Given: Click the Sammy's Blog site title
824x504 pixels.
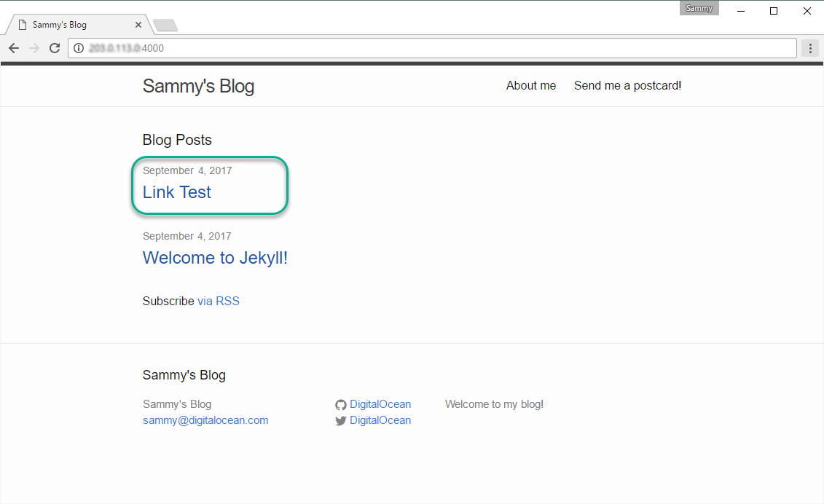Looking at the screenshot, I should pos(198,86).
